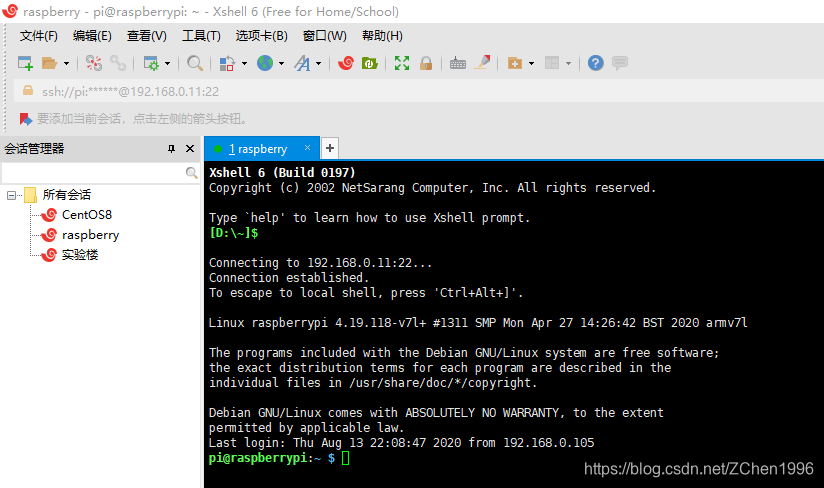
Task: Click the Open session folder icon
Action: point(49,63)
